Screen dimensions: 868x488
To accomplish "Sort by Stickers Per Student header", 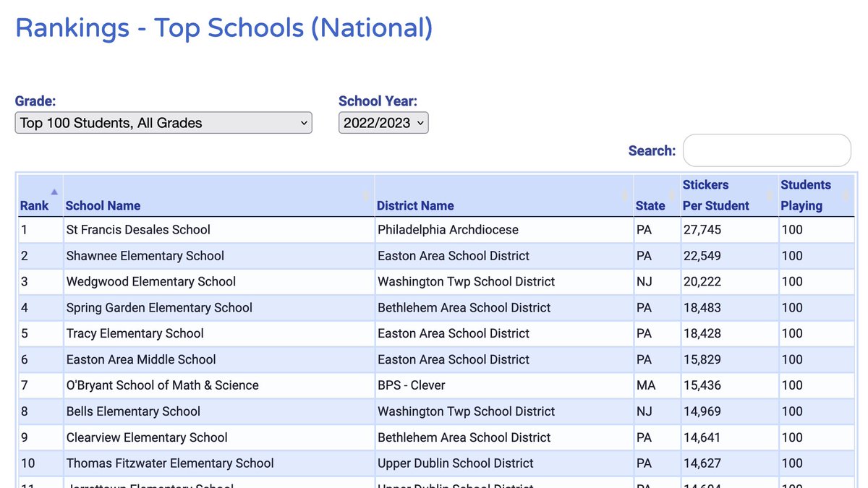I will point(729,195).
